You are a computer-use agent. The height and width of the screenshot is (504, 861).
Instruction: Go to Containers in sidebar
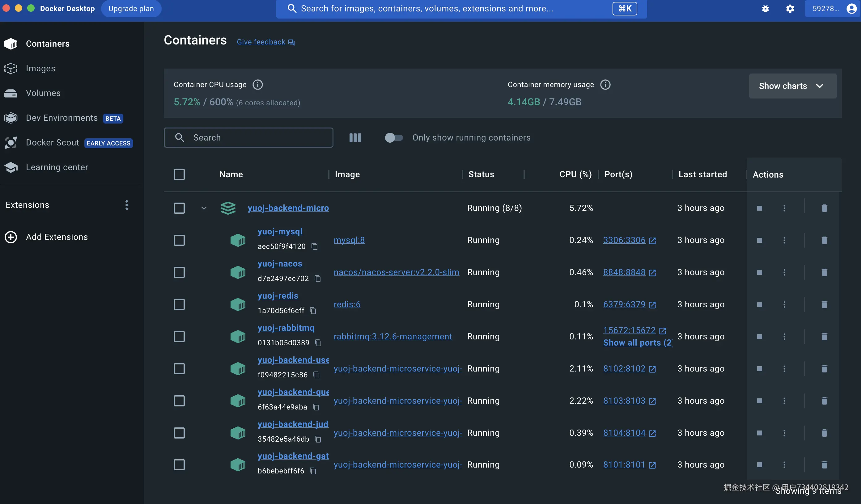[x=48, y=44]
